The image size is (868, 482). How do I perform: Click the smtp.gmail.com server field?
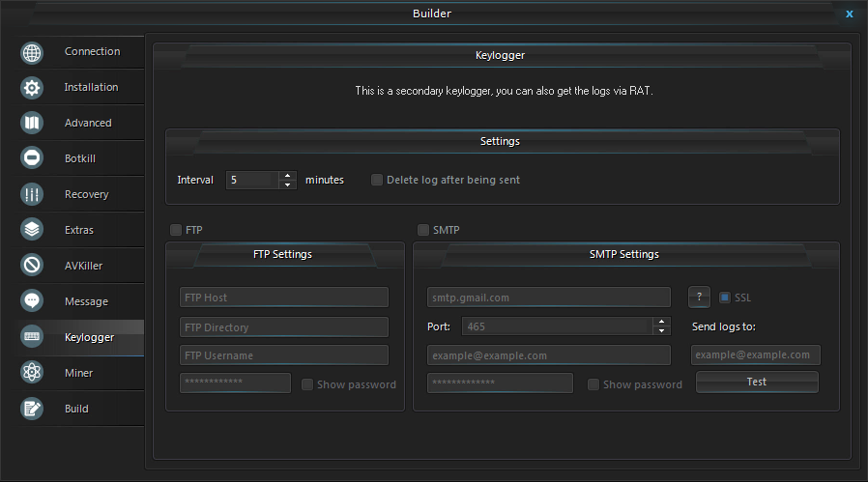click(x=549, y=298)
